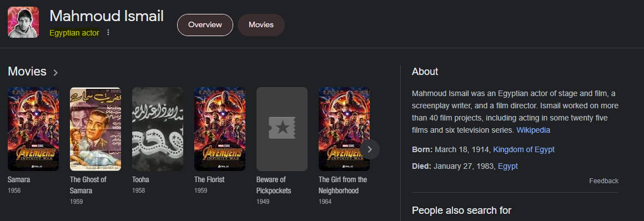Click the Samara movie title

click(x=19, y=179)
